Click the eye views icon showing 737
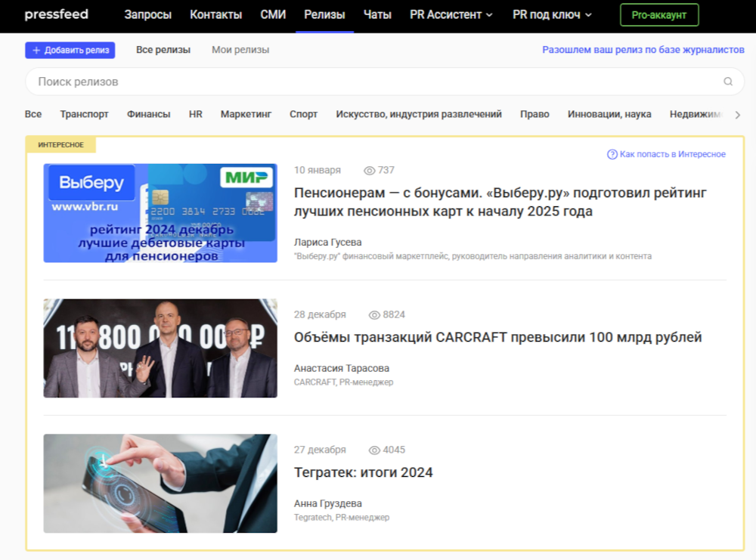The height and width of the screenshot is (560, 756). (x=370, y=171)
